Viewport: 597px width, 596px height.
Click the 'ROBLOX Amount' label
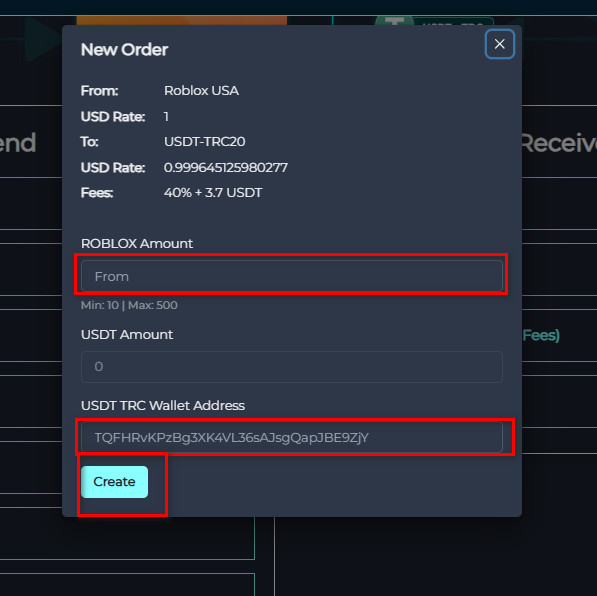point(137,243)
